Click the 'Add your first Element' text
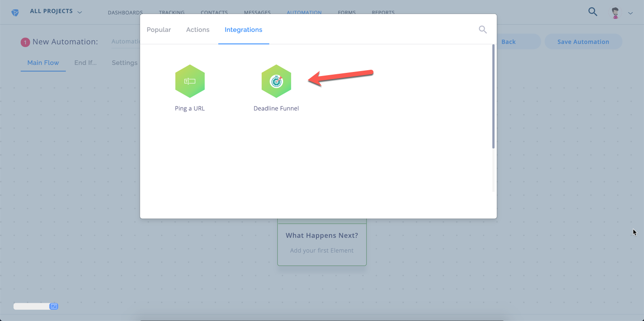The image size is (644, 321). point(322,250)
